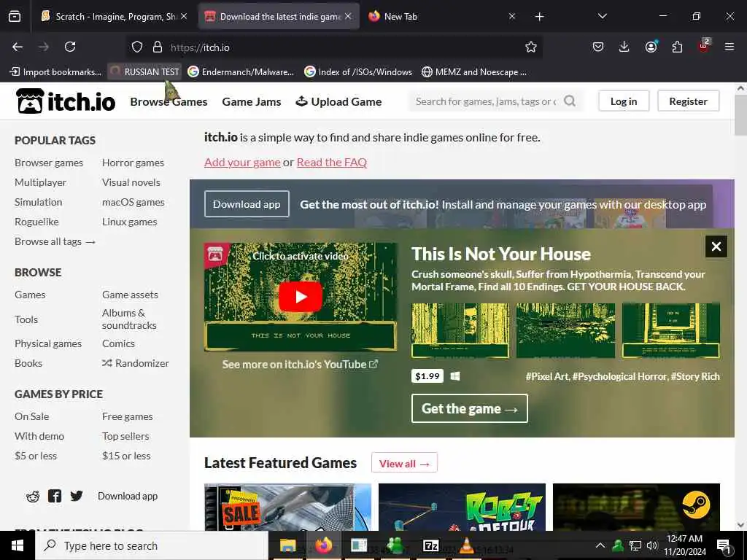This screenshot has width=747, height=560.
Task: Open itch.io Facebook page icon
Action: [x=55, y=496]
